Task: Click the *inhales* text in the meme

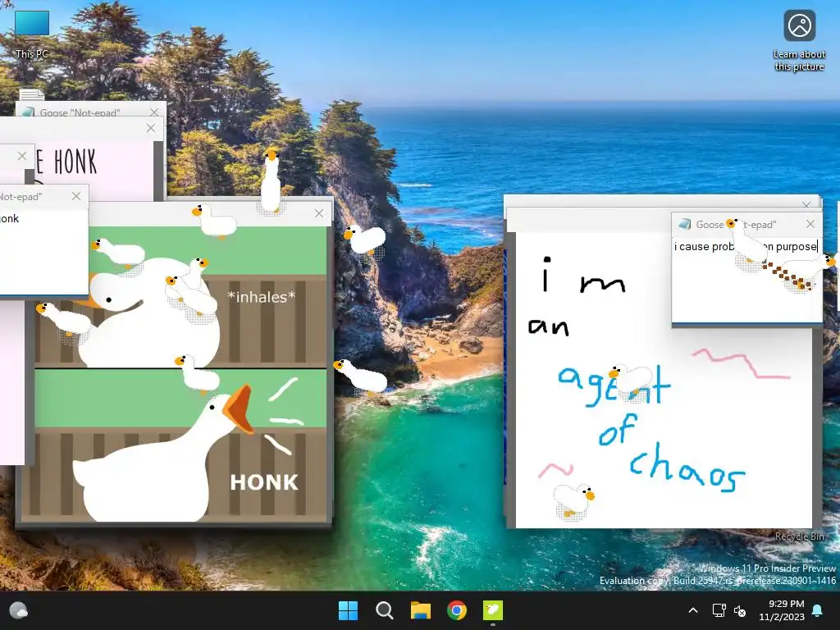Action: click(x=262, y=297)
